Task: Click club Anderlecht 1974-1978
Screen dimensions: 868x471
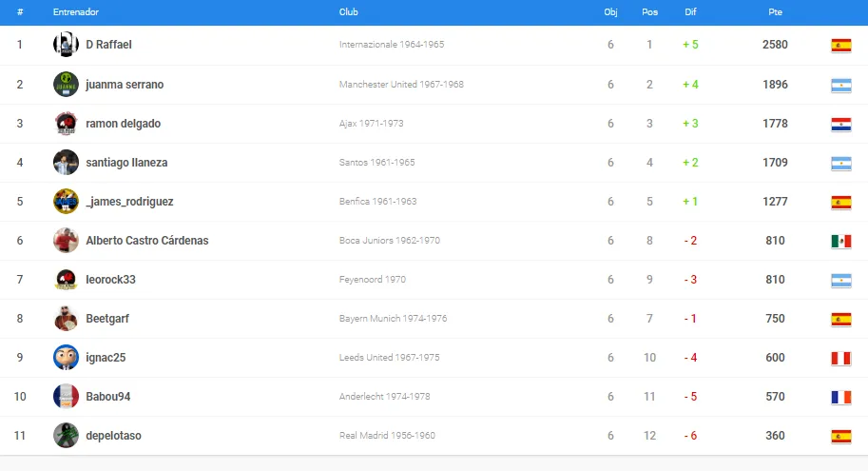Action: coord(385,396)
